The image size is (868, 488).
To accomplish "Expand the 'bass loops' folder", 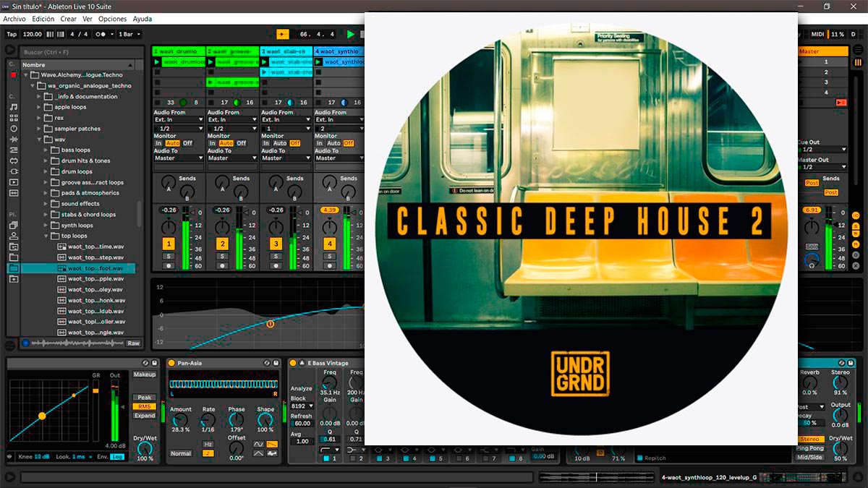I will 46,150.
